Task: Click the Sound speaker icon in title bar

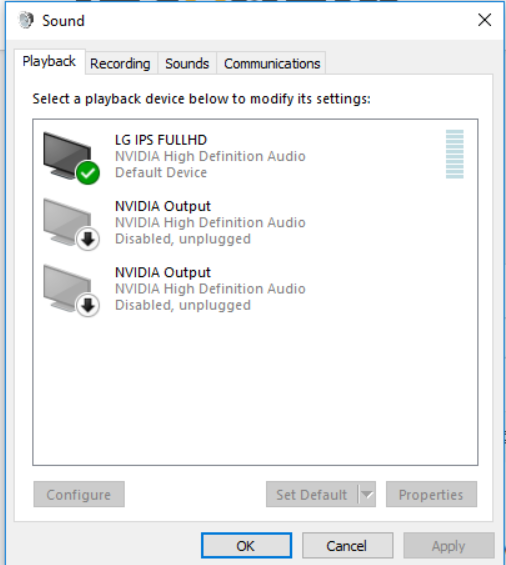Action: click(x=26, y=20)
